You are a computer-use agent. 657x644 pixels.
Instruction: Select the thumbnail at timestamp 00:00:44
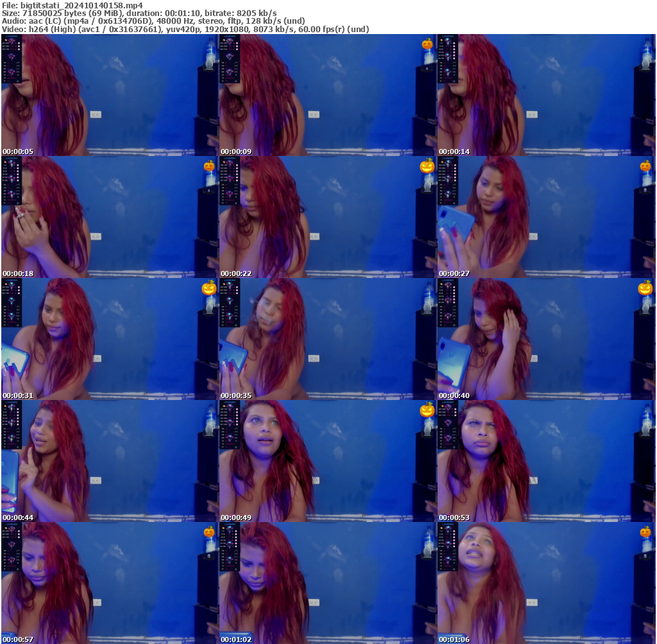(x=110, y=461)
